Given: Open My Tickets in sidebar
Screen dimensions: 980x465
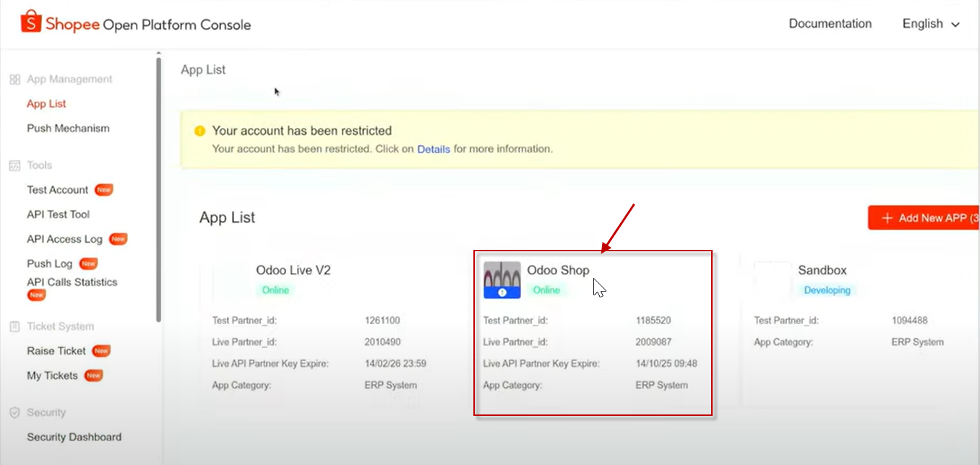Looking at the screenshot, I should 52,375.
